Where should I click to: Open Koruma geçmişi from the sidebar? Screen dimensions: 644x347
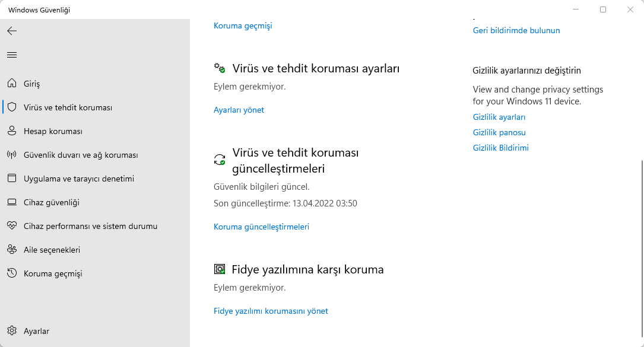pos(52,273)
